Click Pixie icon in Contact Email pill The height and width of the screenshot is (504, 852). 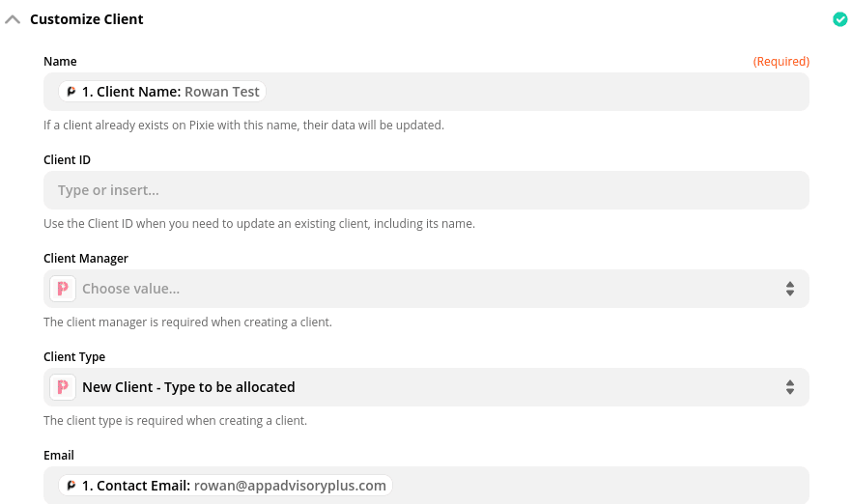coord(71,486)
